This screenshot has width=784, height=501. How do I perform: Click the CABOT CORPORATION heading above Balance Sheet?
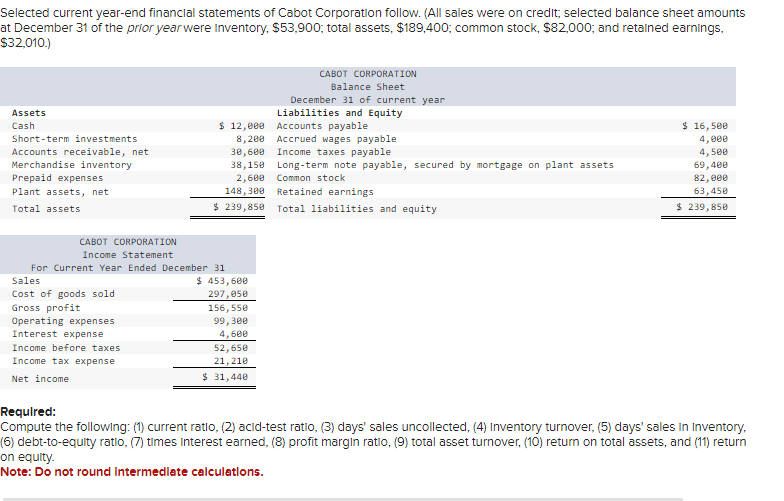(x=368, y=74)
